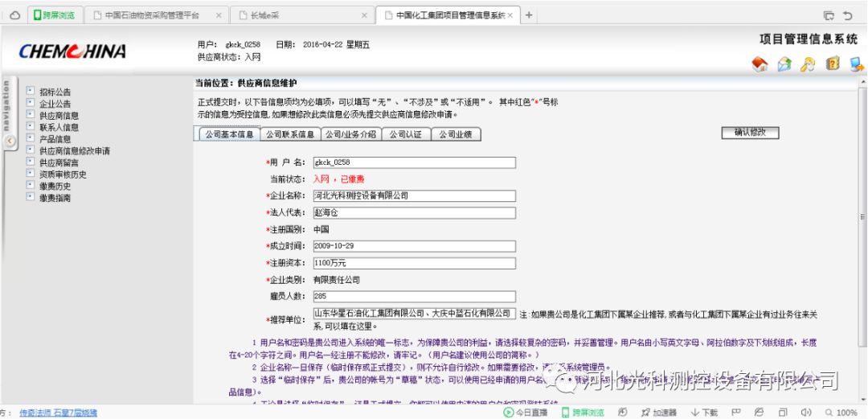Click the 今日直播 status bar icon
The height and width of the screenshot is (419, 868).
(x=525, y=413)
